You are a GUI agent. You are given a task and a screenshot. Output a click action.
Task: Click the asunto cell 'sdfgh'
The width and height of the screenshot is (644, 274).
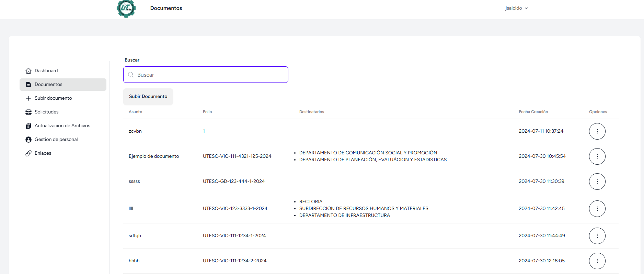[135, 236]
